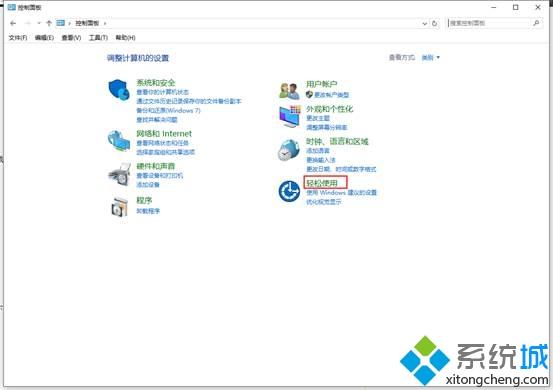Click 选择家庭组和共享选项 link
This screenshot has width=553, height=390.
pos(165,152)
